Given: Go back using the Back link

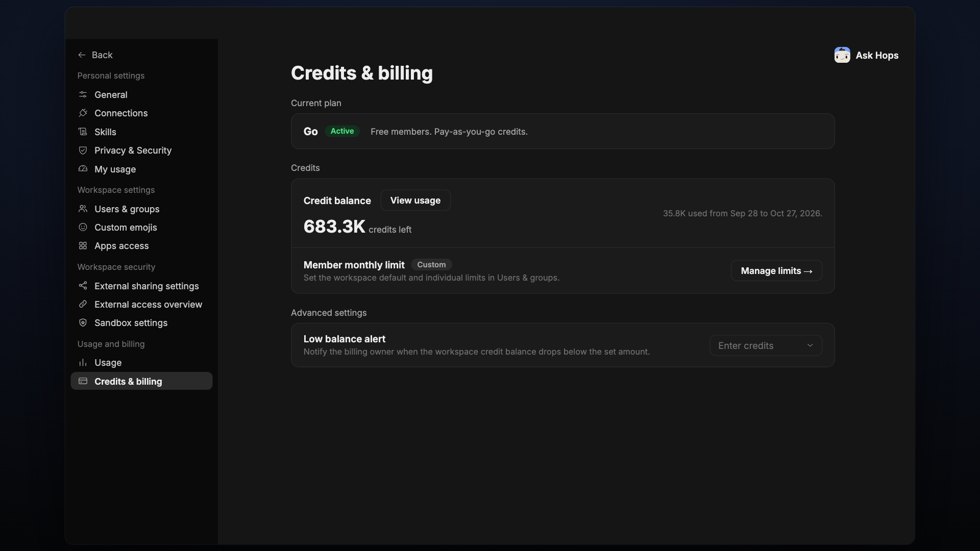Looking at the screenshot, I should click(95, 55).
